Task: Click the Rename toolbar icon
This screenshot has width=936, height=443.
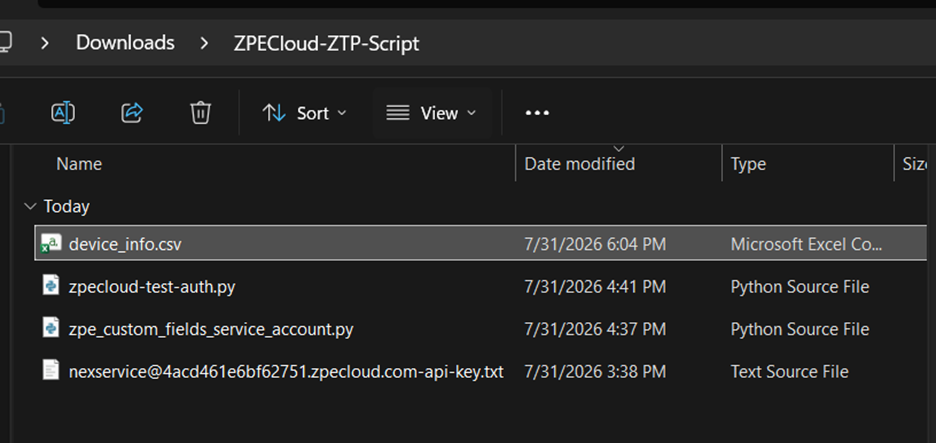Action: (63, 112)
